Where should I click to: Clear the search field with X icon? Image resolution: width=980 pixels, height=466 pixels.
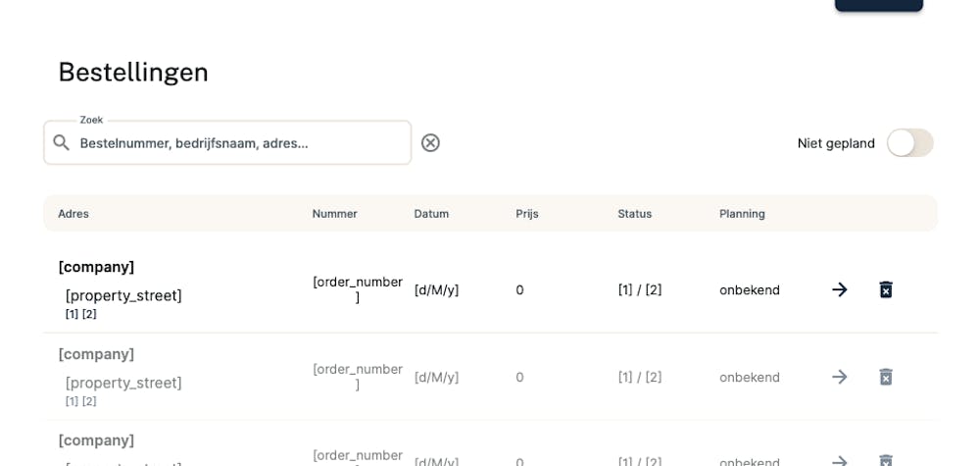430,143
